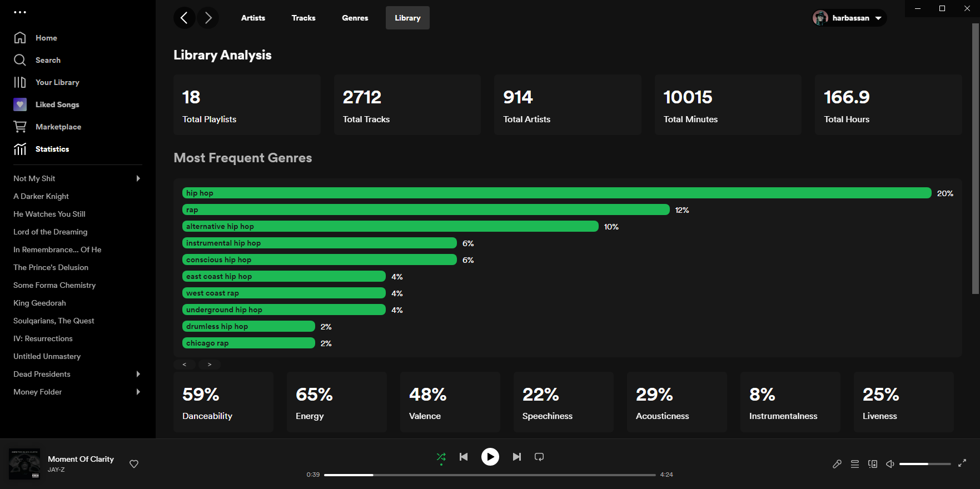Enter full screen with the expand icon
The image size is (980, 489).
coord(962,463)
